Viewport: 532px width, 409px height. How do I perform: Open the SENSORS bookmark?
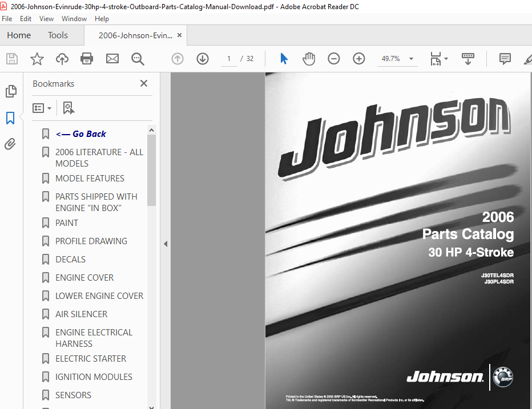73,395
